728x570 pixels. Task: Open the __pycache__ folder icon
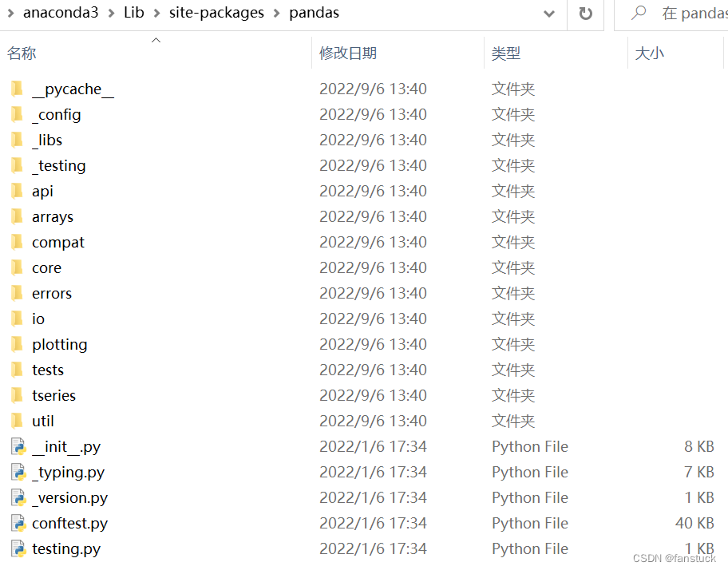pyautogui.click(x=17, y=88)
